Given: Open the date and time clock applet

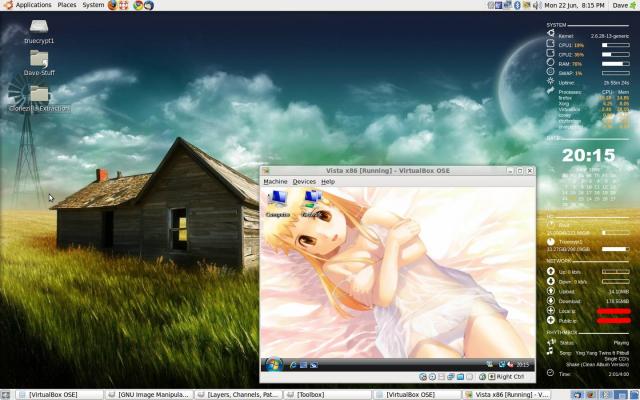Looking at the screenshot, I should pyautogui.click(x=574, y=5).
